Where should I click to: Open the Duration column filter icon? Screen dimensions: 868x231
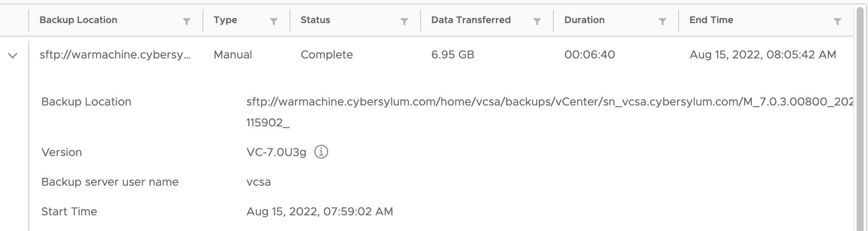(662, 21)
